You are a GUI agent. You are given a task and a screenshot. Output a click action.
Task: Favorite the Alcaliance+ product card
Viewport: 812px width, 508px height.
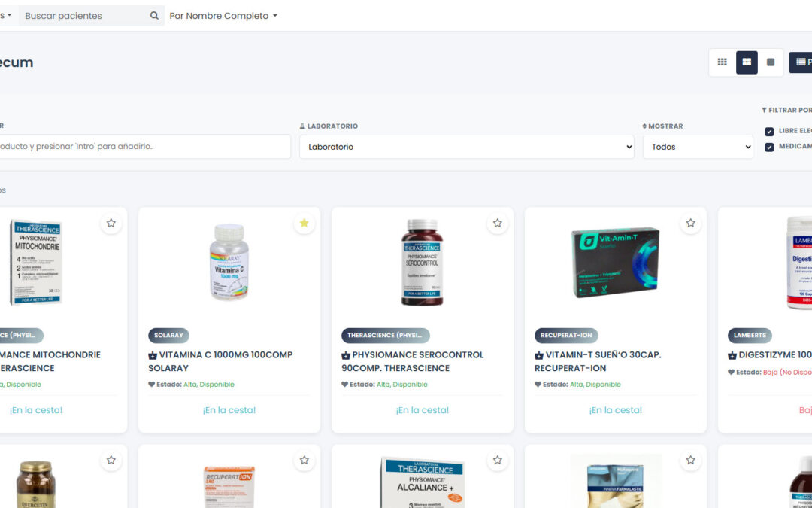tap(497, 460)
